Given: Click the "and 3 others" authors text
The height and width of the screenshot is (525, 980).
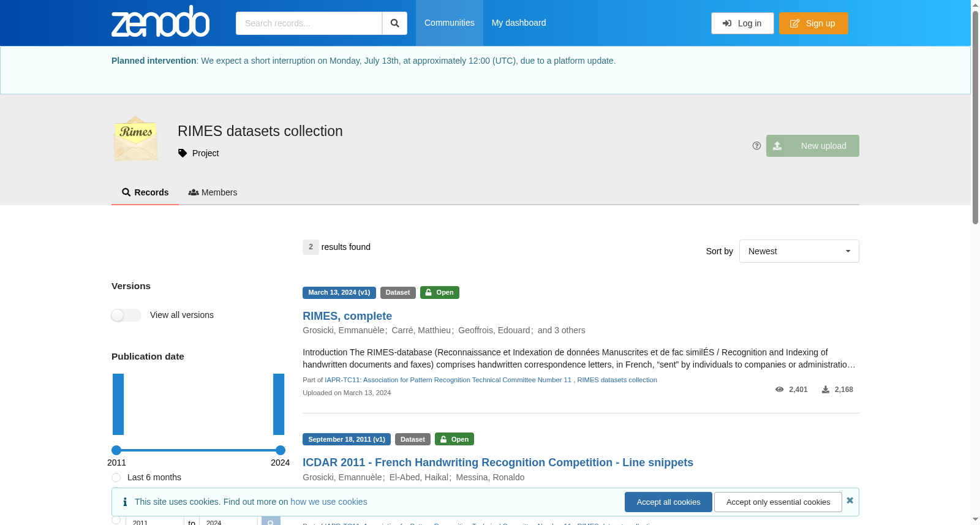Looking at the screenshot, I should point(562,330).
